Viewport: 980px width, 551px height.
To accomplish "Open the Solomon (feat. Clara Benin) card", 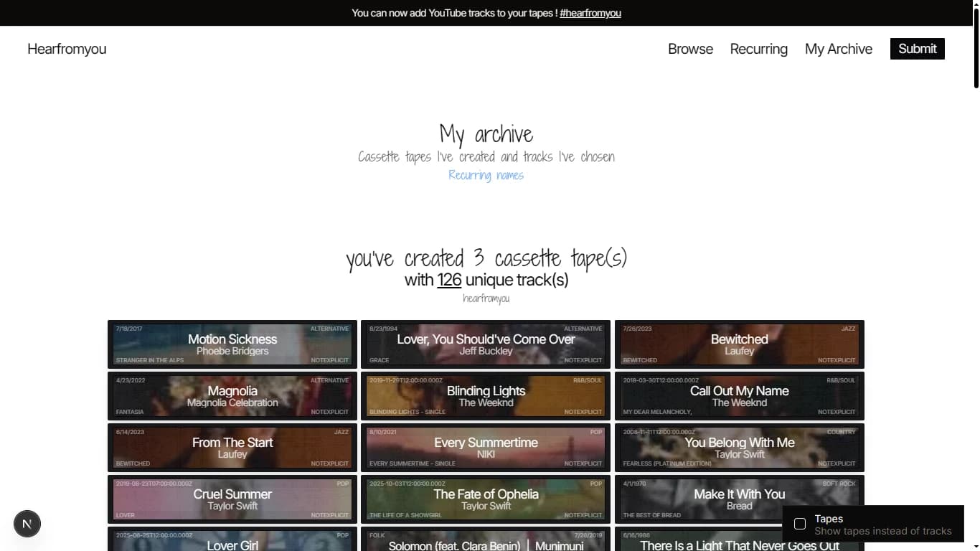I will 486,539.
